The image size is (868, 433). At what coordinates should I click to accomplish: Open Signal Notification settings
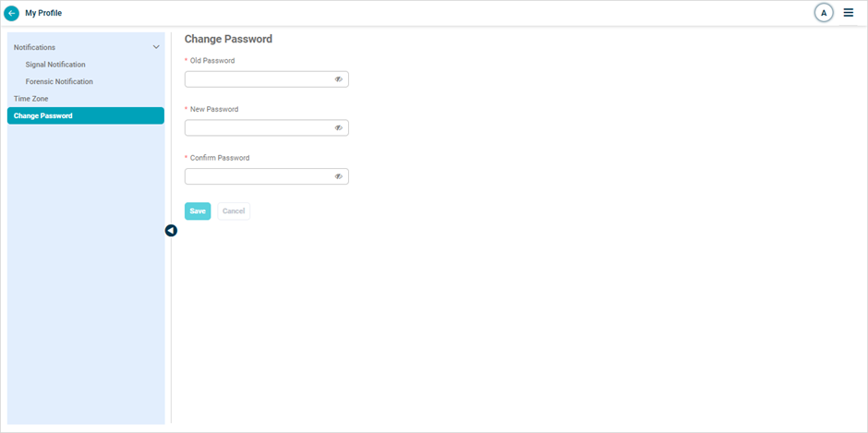(x=55, y=65)
